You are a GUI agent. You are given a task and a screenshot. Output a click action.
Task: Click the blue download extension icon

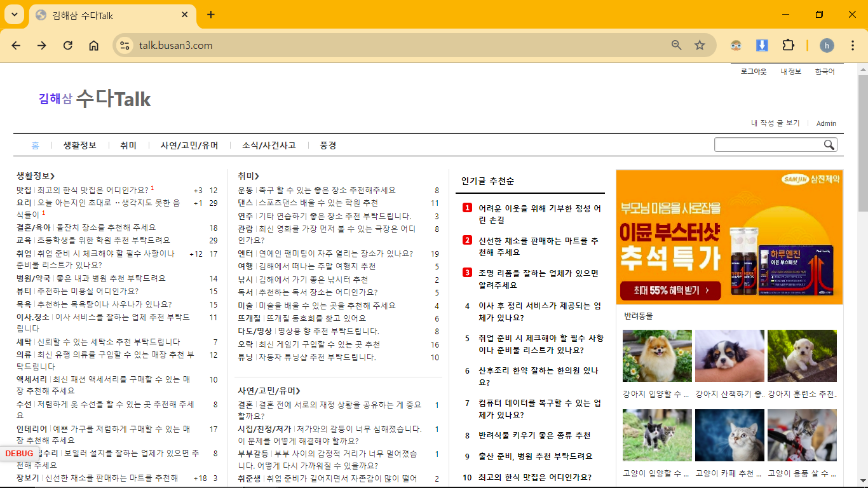(762, 45)
